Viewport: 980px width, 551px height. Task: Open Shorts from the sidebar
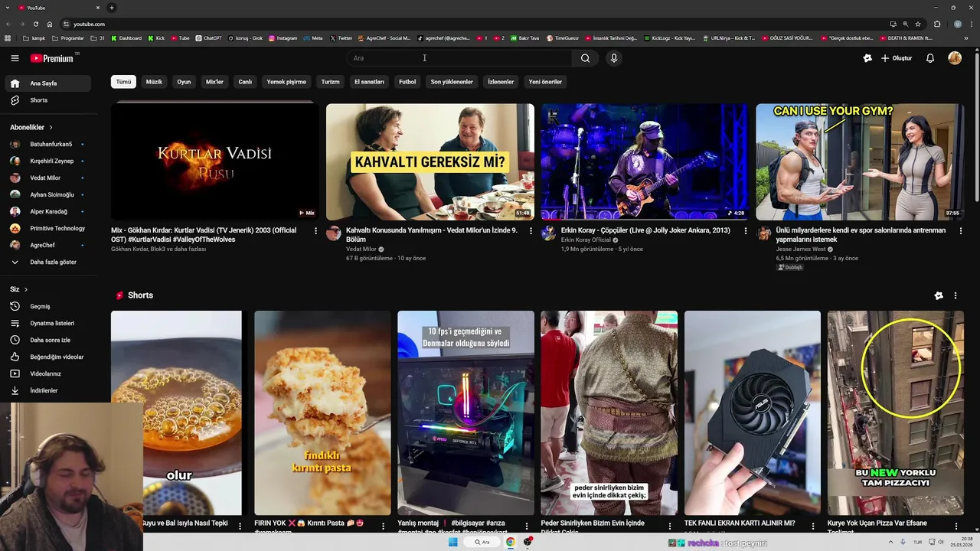(47, 100)
